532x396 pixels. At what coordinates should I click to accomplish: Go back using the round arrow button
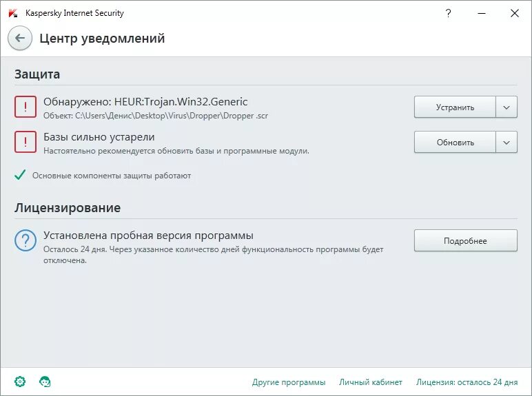click(x=20, y=38)
